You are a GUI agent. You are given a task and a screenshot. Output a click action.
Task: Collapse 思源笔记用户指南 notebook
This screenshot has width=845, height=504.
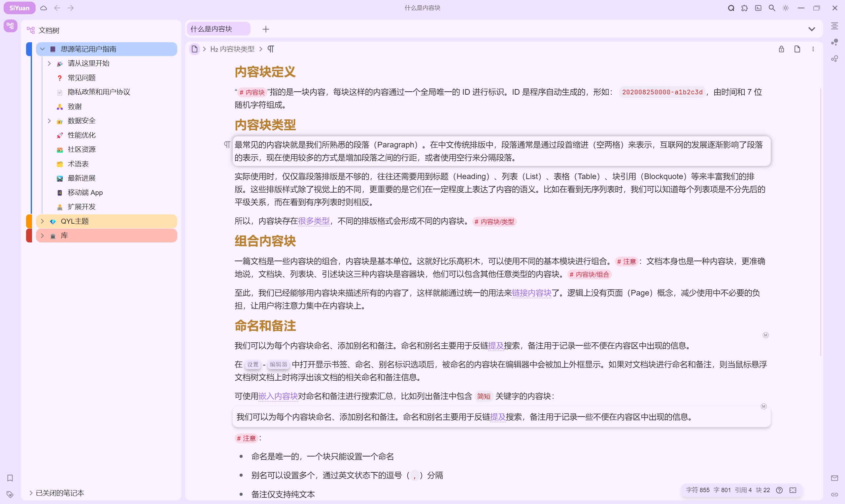pos(43,49)
